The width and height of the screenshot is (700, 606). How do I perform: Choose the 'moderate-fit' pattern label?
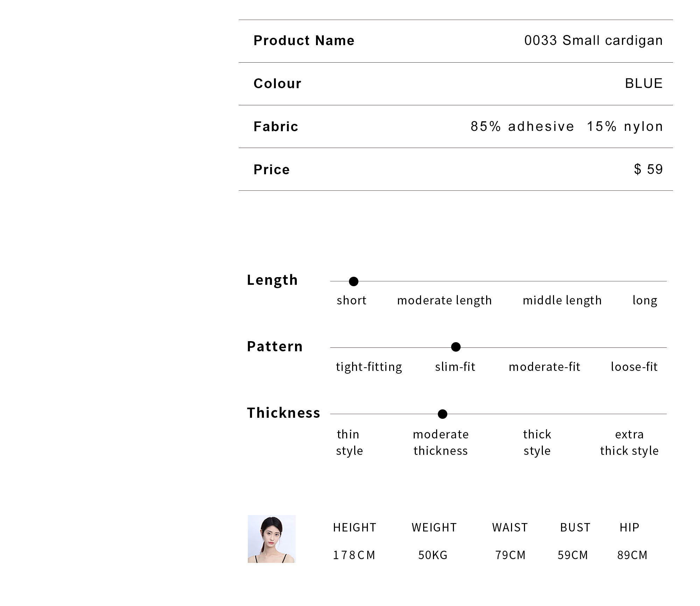point(545,367)
